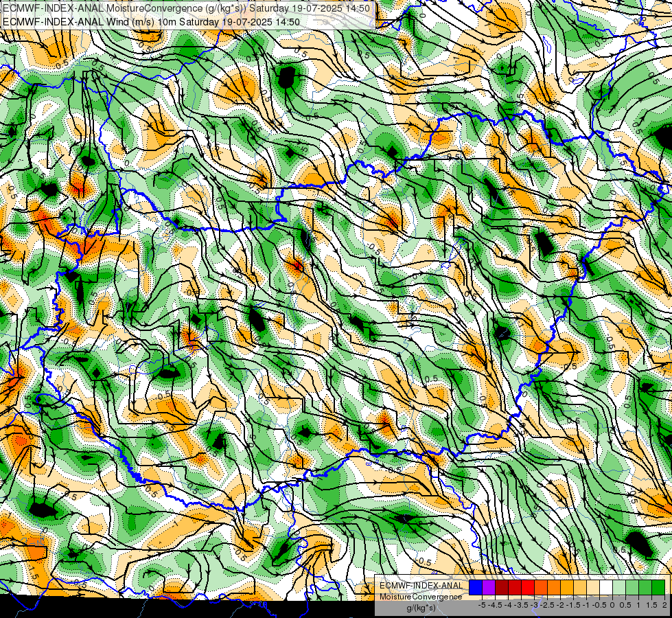Click the white swatch between -0.5 and 0
This screenshot has width=672, height=618.
tap(606, 588)
